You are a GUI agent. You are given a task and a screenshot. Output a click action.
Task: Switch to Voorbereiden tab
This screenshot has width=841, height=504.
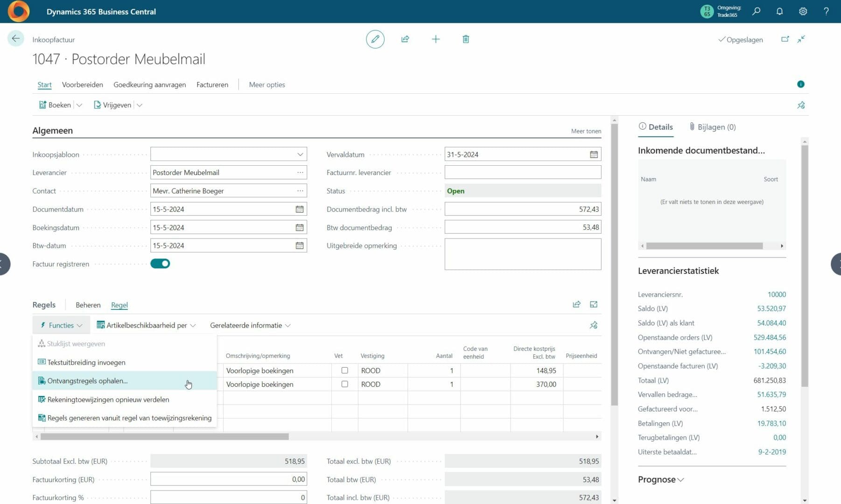pos(83,84)
